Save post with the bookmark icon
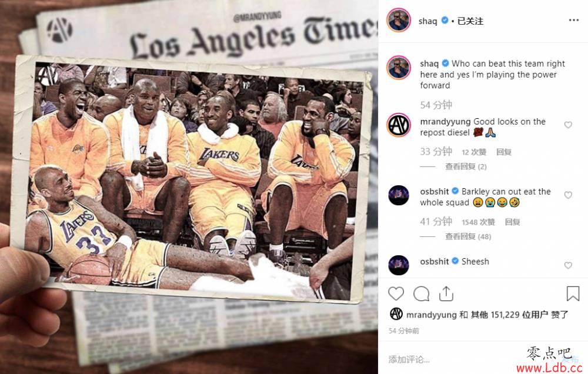588x374 pixels. pos(573,293)
